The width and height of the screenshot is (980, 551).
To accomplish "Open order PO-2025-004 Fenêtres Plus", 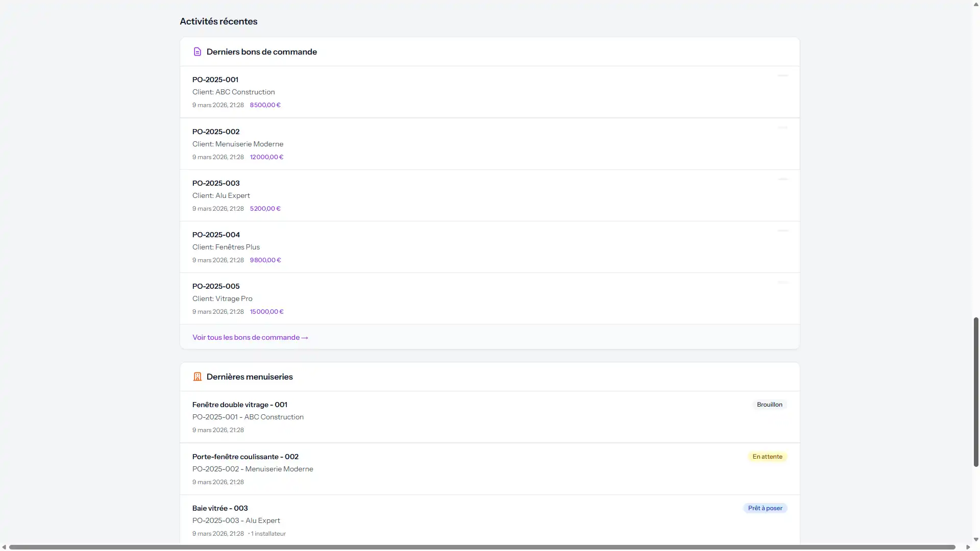I will pos(215,235).
